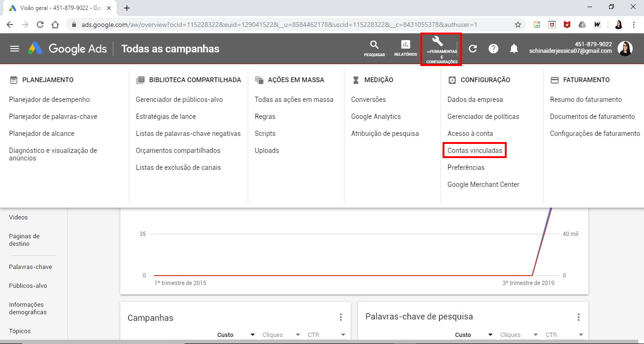Screen dimensions: 644x344
Task: Open Planejador de palavras-chave
Action: coord(53,117)
